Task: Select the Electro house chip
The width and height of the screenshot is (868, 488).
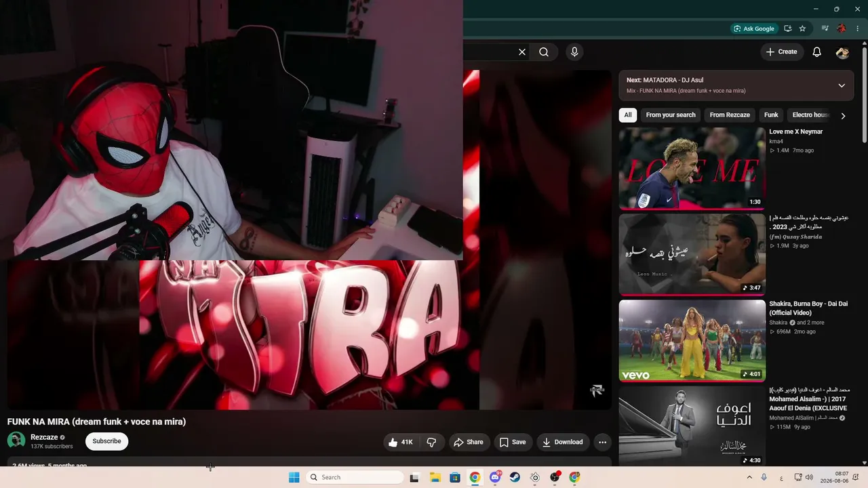Action: 810,115
